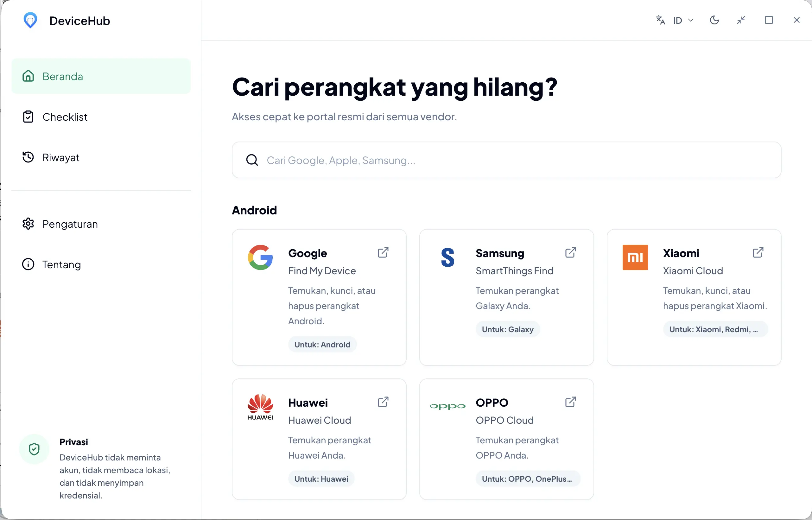Image resolution: width=812 pixels, height=520 pixels.
Task: Click the Xiaomi MI logo
Action: (x=635, y=257)
